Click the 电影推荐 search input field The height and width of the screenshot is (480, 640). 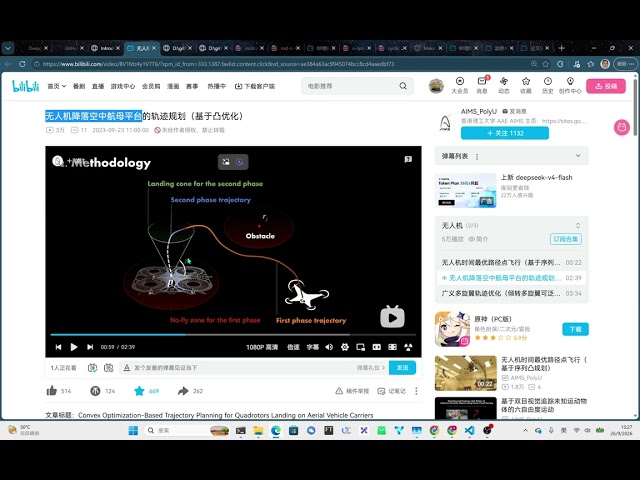click(351, 86)
